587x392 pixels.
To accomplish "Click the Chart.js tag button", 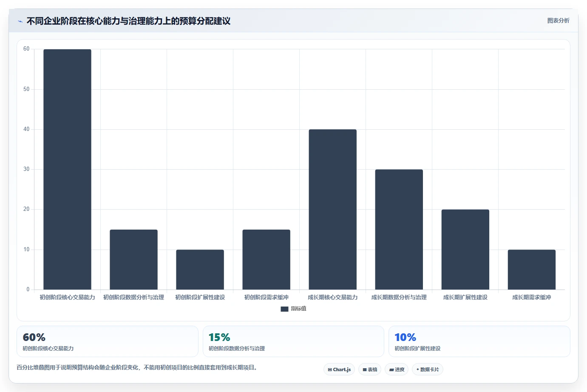I will (x=339, y=369).
